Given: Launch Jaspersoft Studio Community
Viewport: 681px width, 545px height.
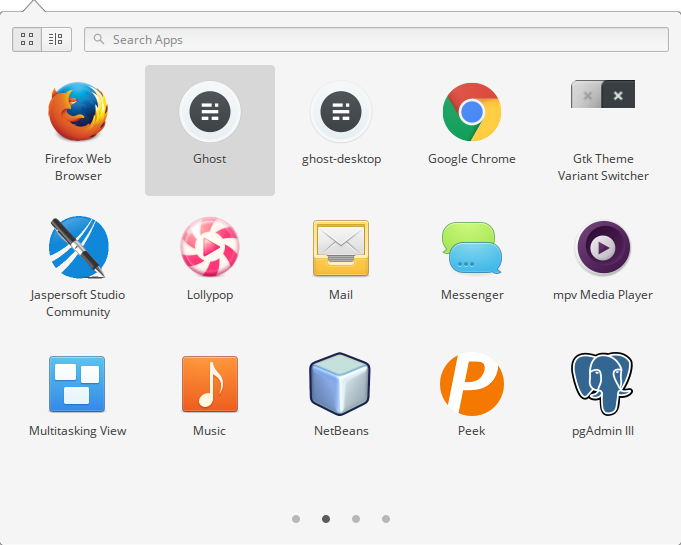Looking at the screenshot, I should pyautogui.click(x=78, y=267).
